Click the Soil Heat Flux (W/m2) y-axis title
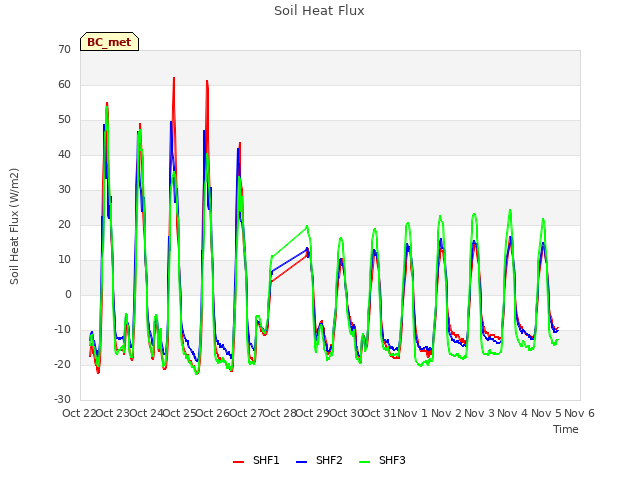Image resolution: width=640 pixels, height=480 pixels. pos(14,226)
